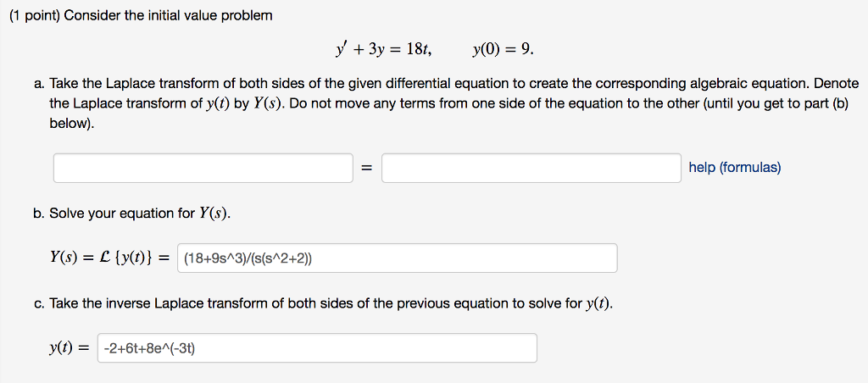Click the "a." list marker
The height and width of the screenshot is (383, 868).
[39, 84]
